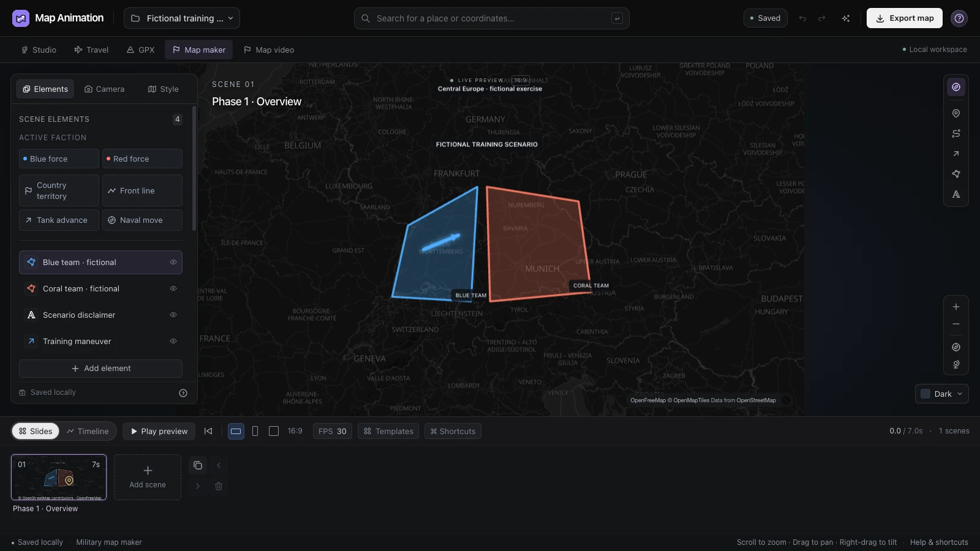
Task: Hide the Blue team · fictional element
Action: click(173, 262)
